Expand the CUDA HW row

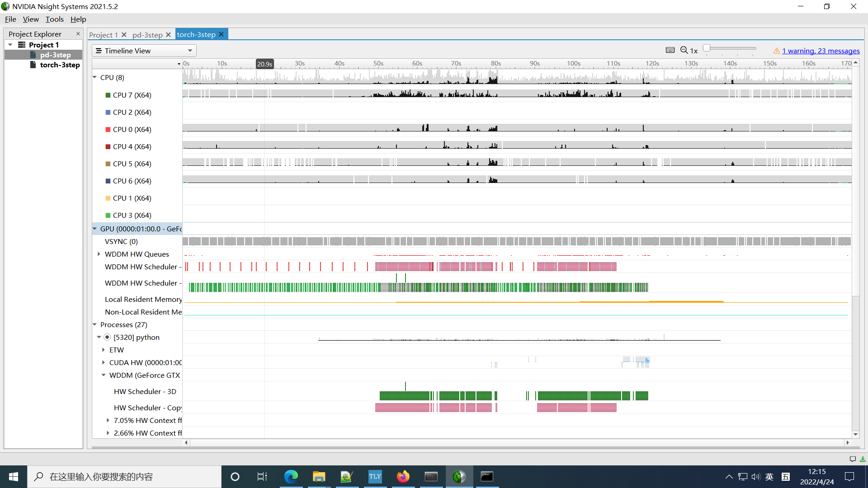pyautogui.click(x=103, y=362)
